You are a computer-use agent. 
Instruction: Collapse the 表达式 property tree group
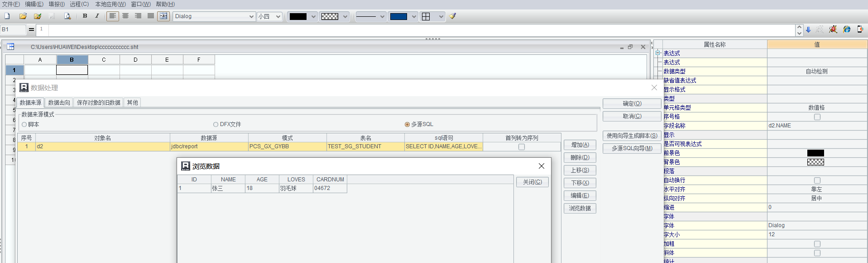658,53
